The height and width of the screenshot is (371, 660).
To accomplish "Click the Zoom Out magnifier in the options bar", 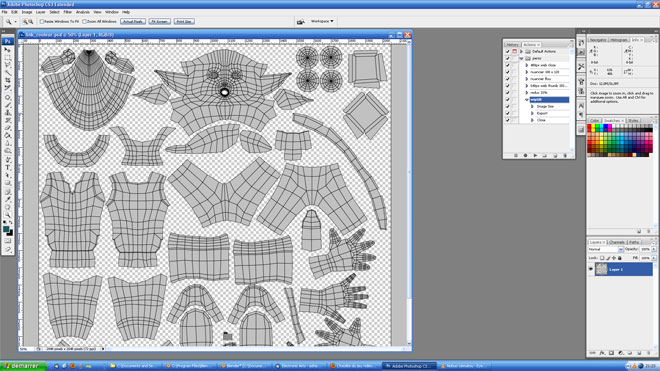I will 31,21.
